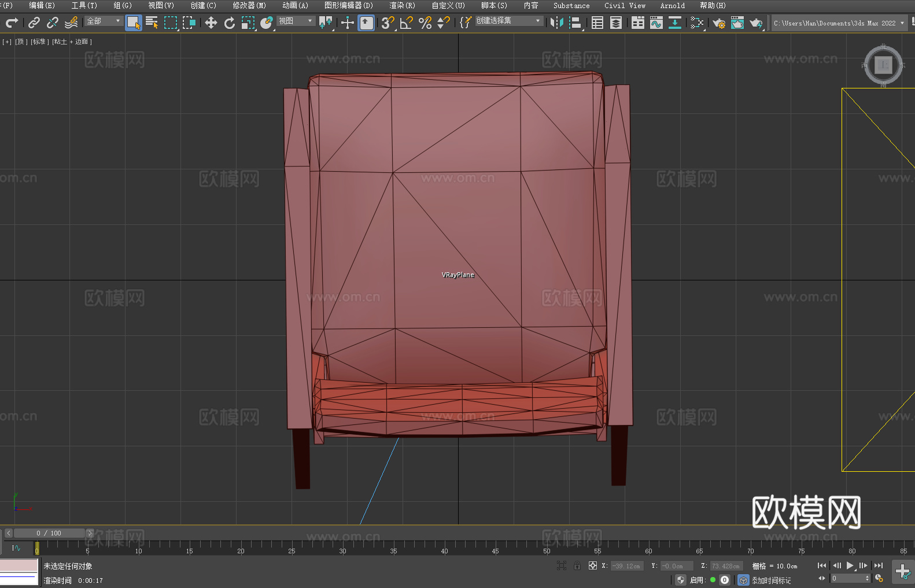The height and width of the screenshot is (588, 915).
Task: Open Mini Curve Editor toggle icon
Action: click(x=16, y=548)
